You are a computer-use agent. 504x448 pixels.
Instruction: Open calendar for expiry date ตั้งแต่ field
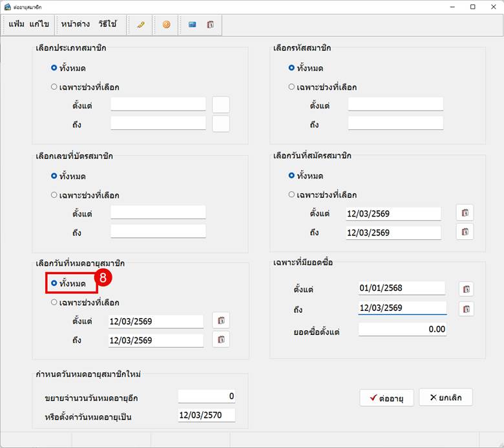coord(221,320)
